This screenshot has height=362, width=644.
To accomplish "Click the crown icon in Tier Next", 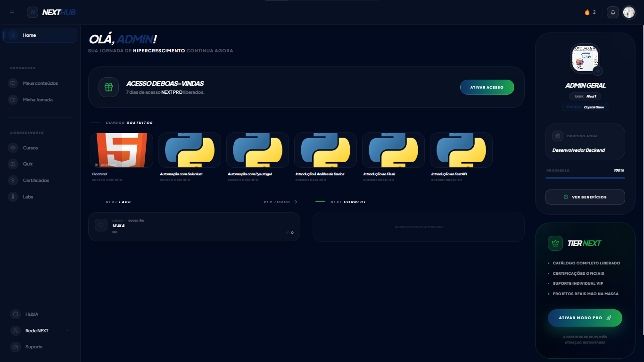I will [555, 243].
